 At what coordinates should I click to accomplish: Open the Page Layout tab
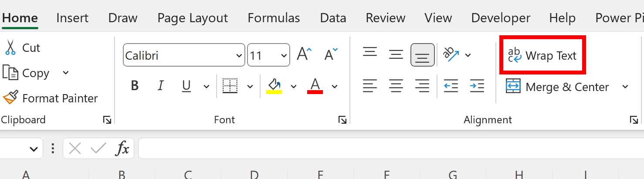tap(193, 18)
